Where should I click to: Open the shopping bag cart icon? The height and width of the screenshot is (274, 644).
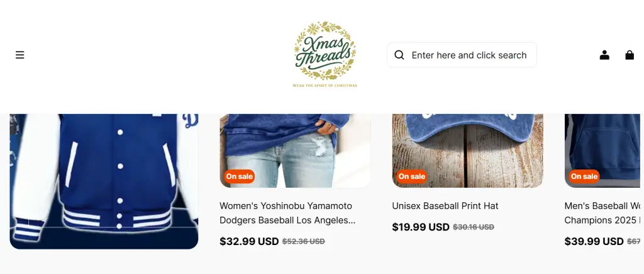pos(629,55)
